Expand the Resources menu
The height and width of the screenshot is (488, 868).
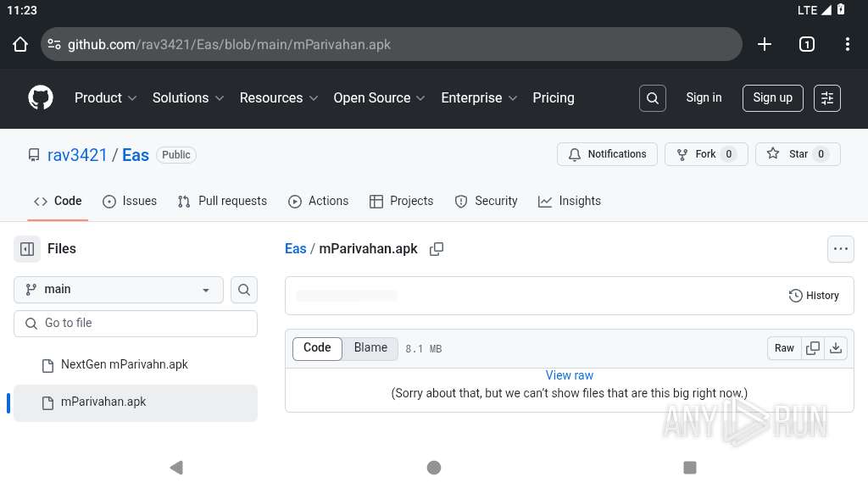coord(279,98)
